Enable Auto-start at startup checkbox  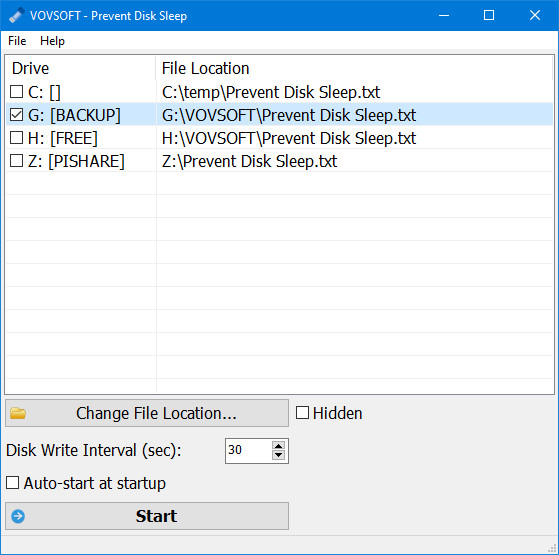(12, 483)
